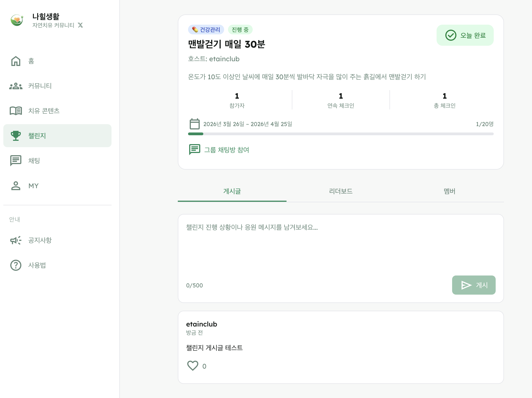Click the 건강관리 category tag
Image resolution: width=532 pixels, height=398 pixels.
206,30
